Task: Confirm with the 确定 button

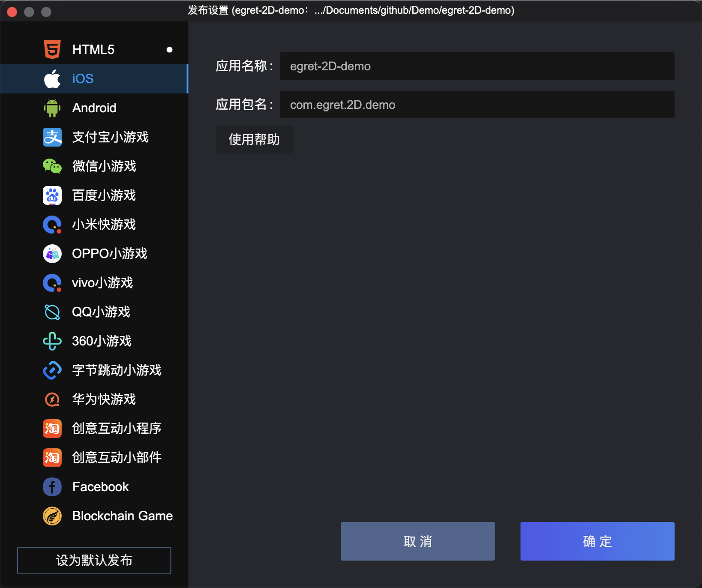Action: (x=597, y=541)
